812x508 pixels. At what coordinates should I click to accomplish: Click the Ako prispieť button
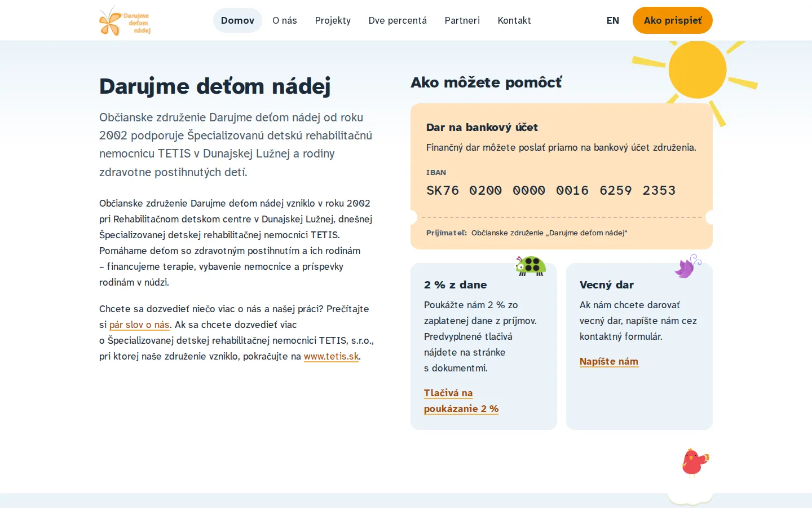tap(673, 20)
